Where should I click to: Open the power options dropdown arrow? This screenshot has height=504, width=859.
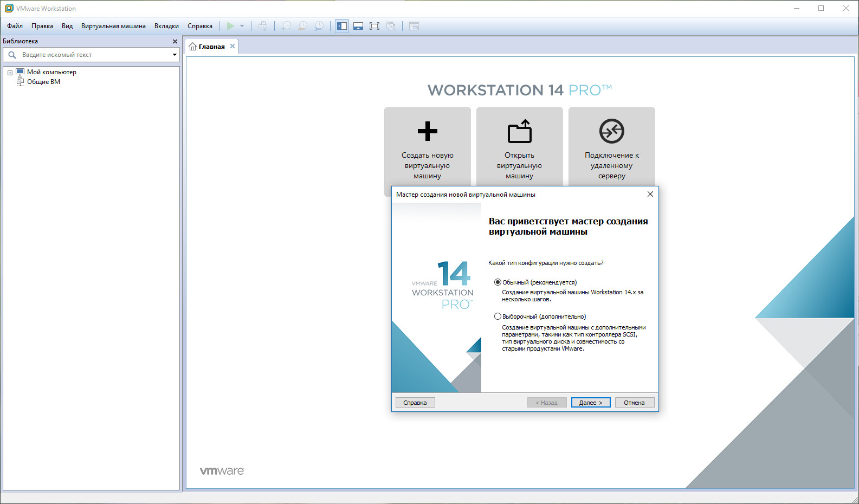click(242, 26)
